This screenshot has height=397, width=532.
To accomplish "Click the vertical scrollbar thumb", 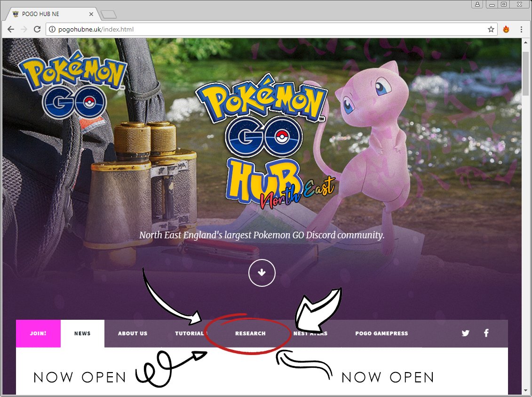I will (x=526, y=73).
